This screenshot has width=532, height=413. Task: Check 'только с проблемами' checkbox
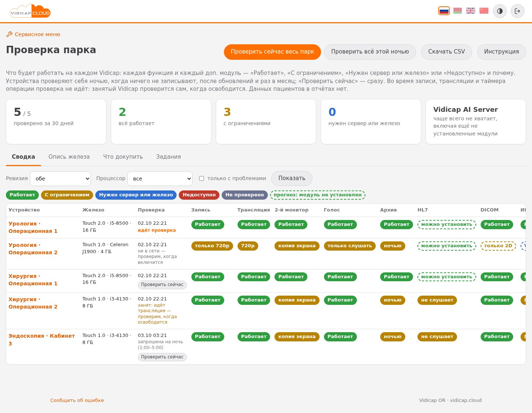pyautogui.click(x=201, y=178)
